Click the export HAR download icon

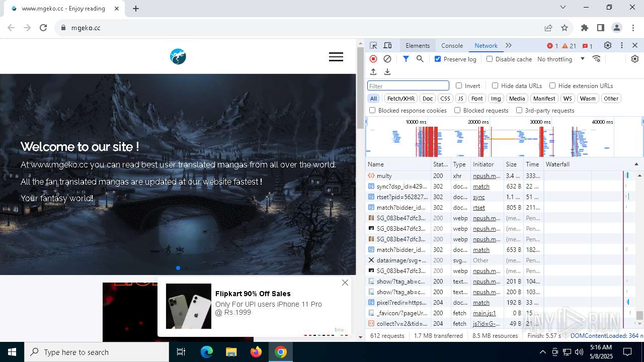click(x=387, y=72)
